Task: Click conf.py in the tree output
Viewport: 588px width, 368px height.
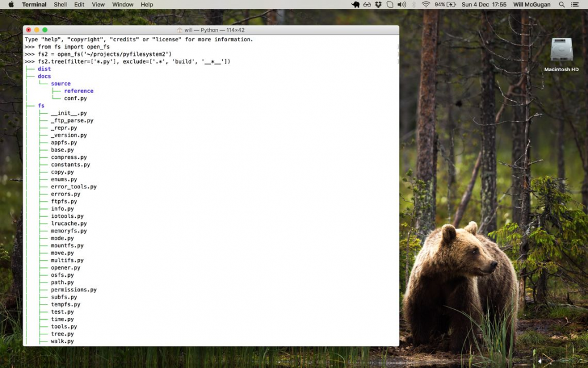Action: click(x=75, y=98)
